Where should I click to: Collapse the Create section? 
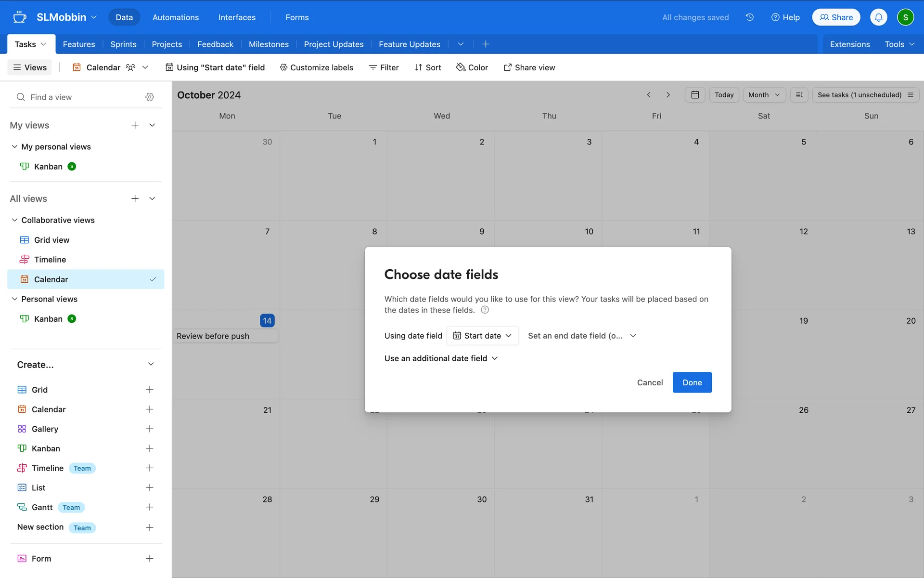tap(151, 365)
